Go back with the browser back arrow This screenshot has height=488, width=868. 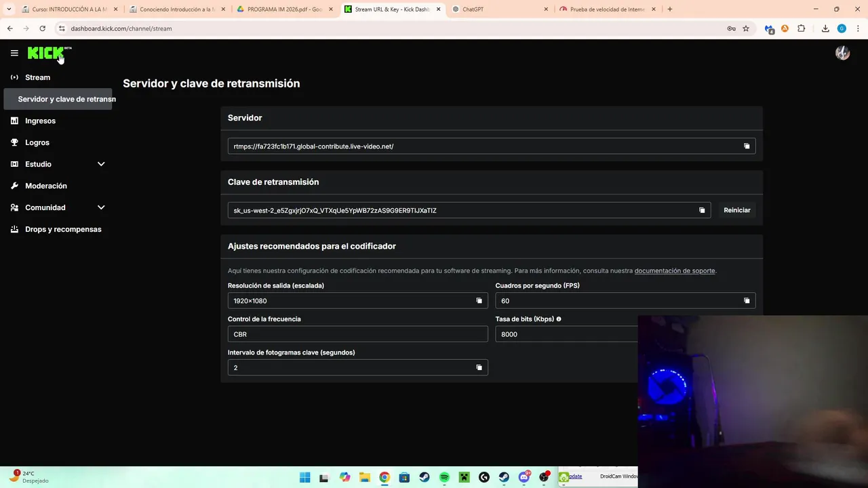(9, 28)
